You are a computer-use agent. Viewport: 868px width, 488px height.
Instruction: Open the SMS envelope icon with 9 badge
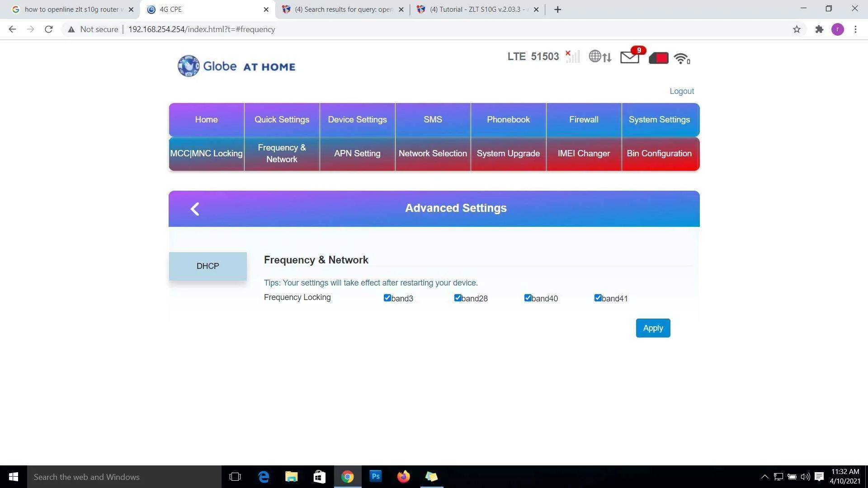tap(632, 55)
